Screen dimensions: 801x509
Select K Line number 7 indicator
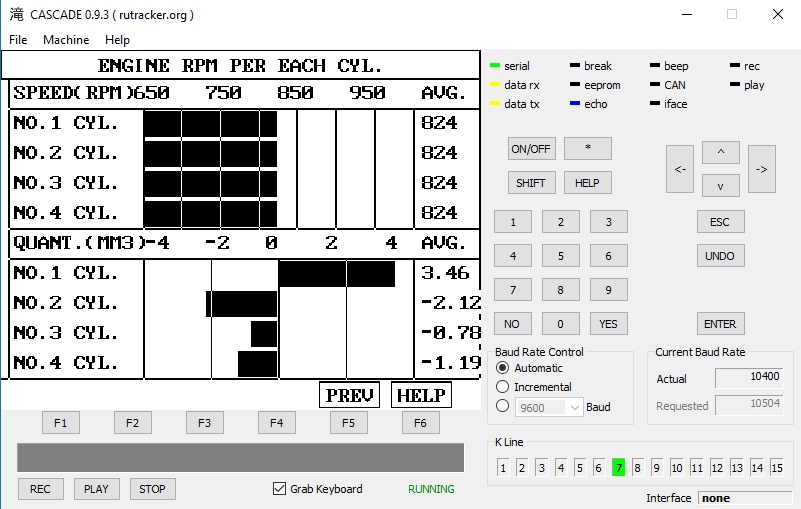point(619,467)
